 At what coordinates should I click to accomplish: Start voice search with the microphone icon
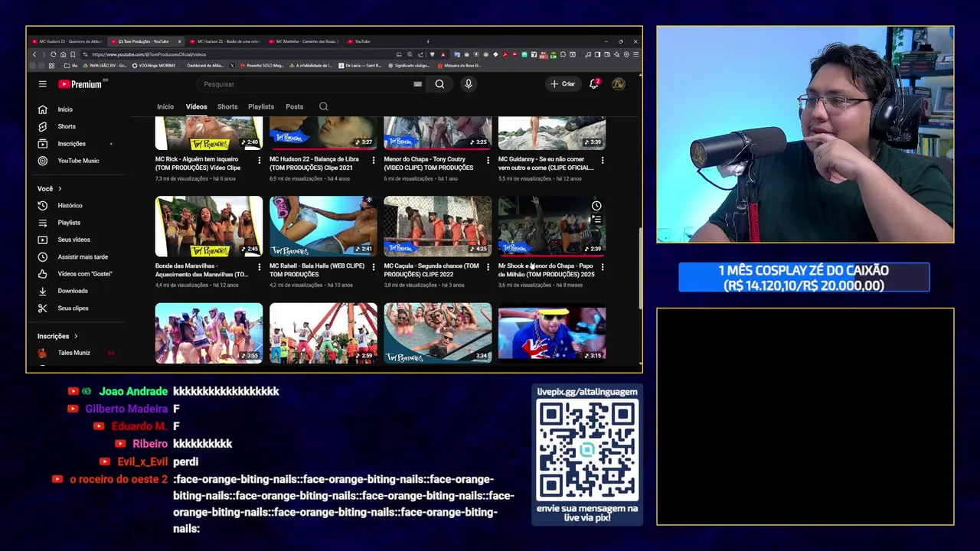[469, 84]
